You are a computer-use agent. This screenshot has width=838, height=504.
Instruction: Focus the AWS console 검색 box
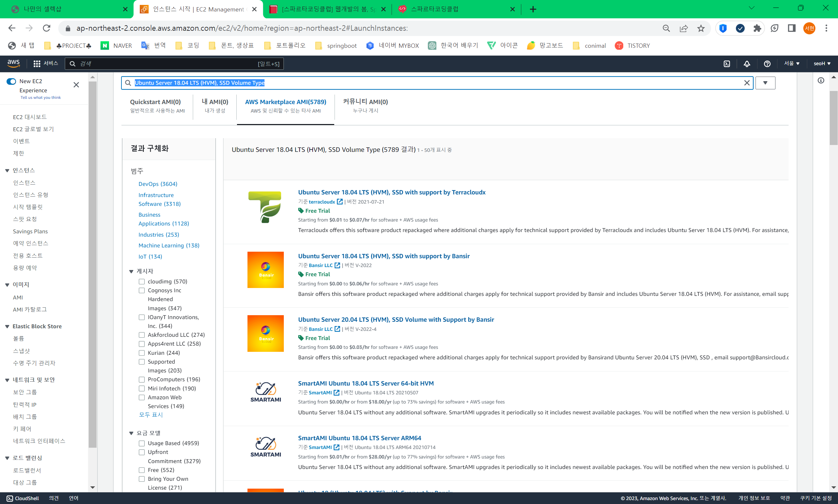(174, 63)
